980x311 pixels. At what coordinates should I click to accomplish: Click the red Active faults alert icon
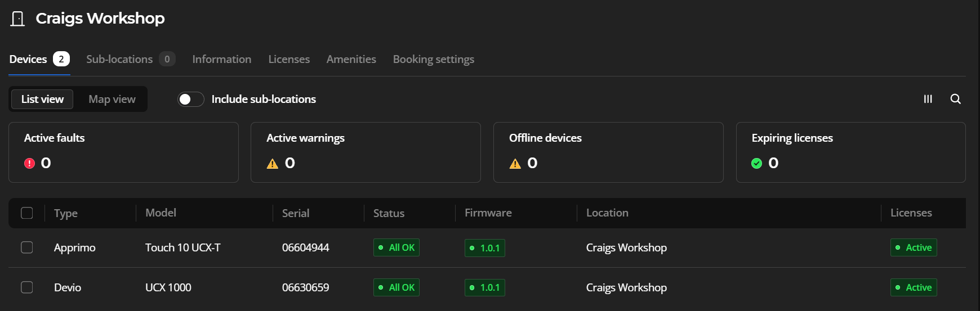click(30, 163)
